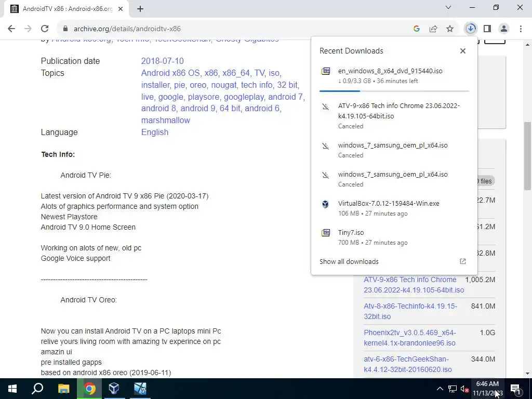Download atv-6-x86-TechGeekShan 32bit ISO link
This screenshot has height=399, width=532.
(407, 364)
